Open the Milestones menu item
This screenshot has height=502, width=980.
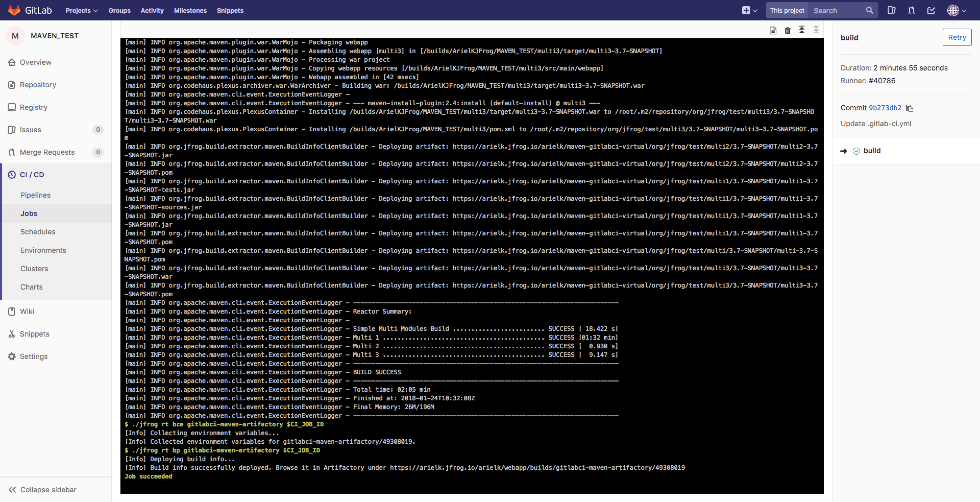pyautogui.click(x=190, y=10)
